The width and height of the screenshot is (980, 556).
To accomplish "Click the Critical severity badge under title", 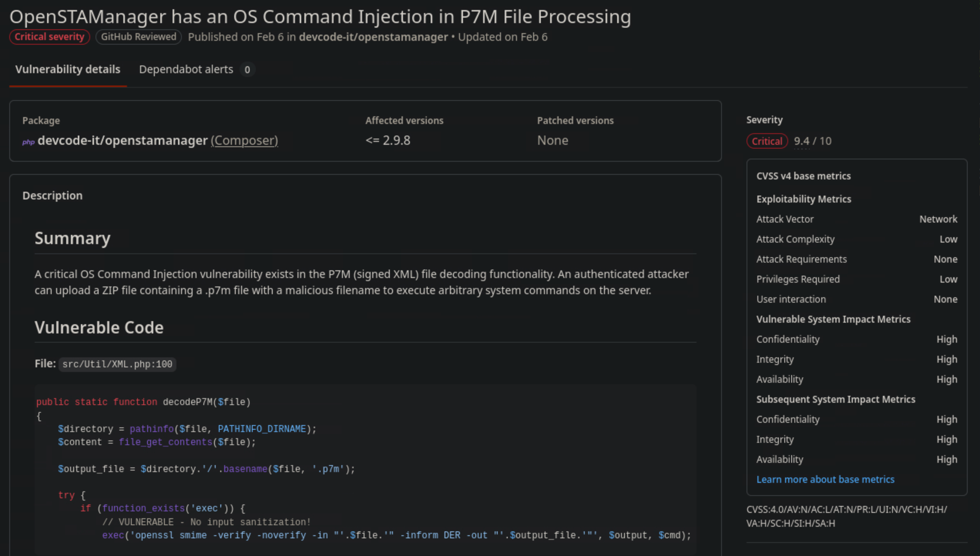I will [50, 37].
